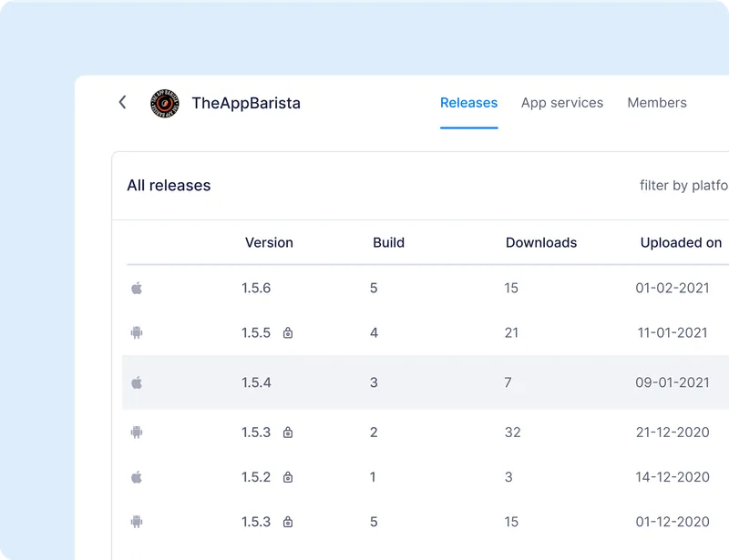The image size is (729, 560).
Task: Switch to App services tab
Action: click(562, 103)
